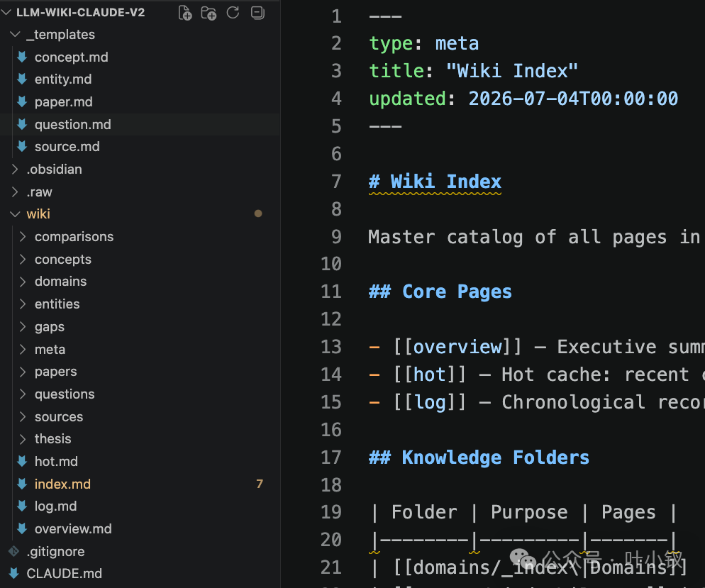The width and height of the screenshot is (705, 588).
Task: Expand the sources folder
Action: click(23, 417)
